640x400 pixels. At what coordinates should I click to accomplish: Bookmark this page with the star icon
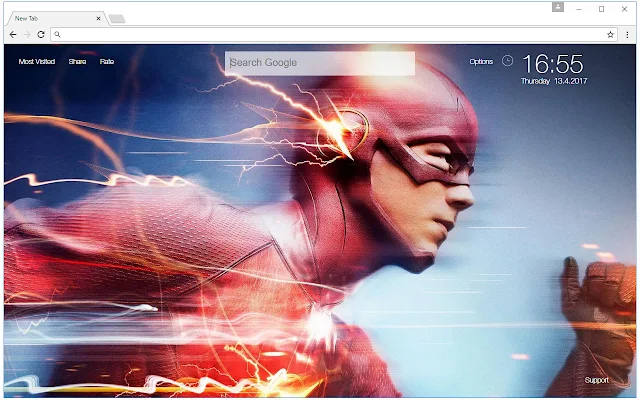click(x=610, y=35)
